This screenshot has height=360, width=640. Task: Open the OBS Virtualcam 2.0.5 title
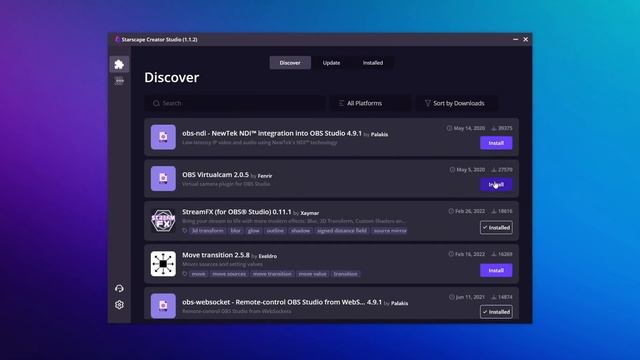point(215,175)
